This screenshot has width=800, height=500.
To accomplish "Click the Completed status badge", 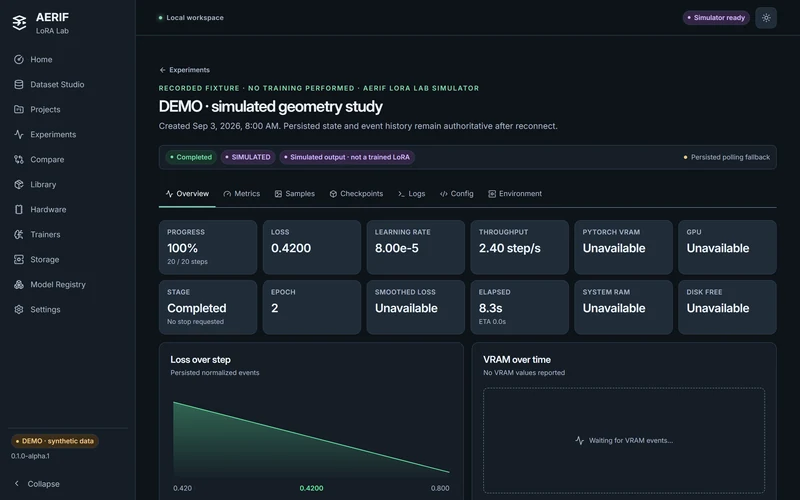I will click(x=191, y=157).
